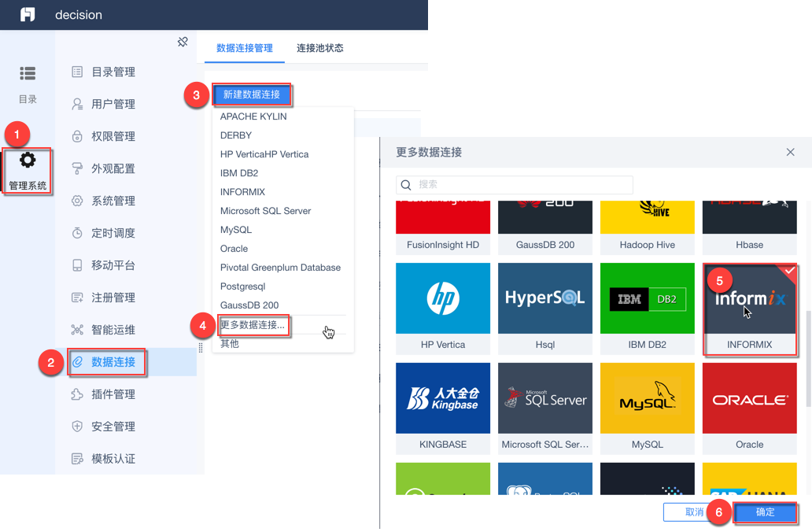This screenshot has height=532, width=812.
Task: Select GaussDB 200 tile
Action: point(544,227)
